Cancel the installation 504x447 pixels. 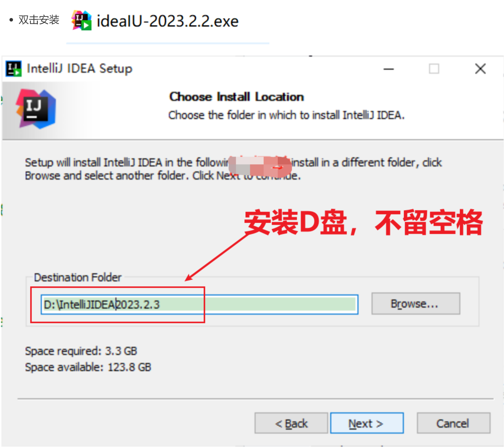(453, 423)
